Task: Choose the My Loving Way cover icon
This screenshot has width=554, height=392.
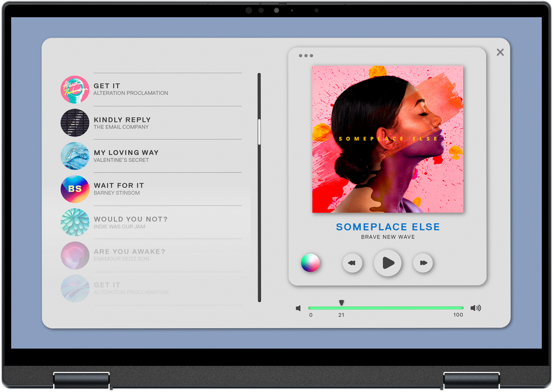Action: coord(75,156)
